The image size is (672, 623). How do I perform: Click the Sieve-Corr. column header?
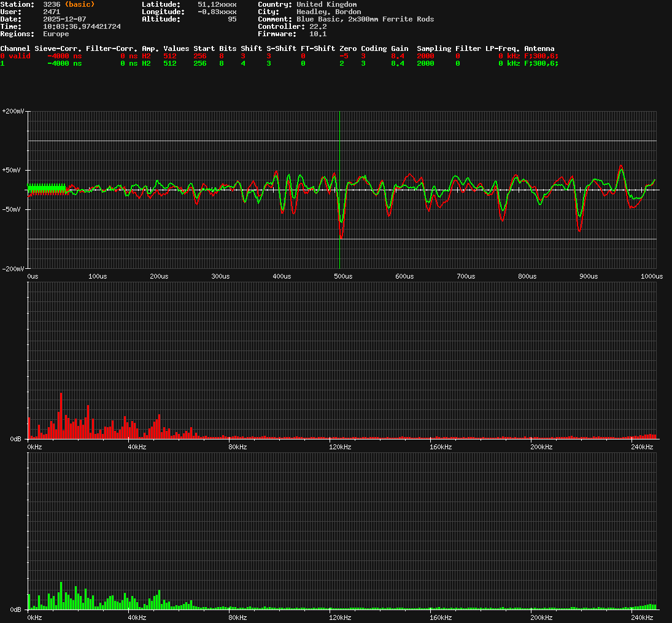coord(58,48)
